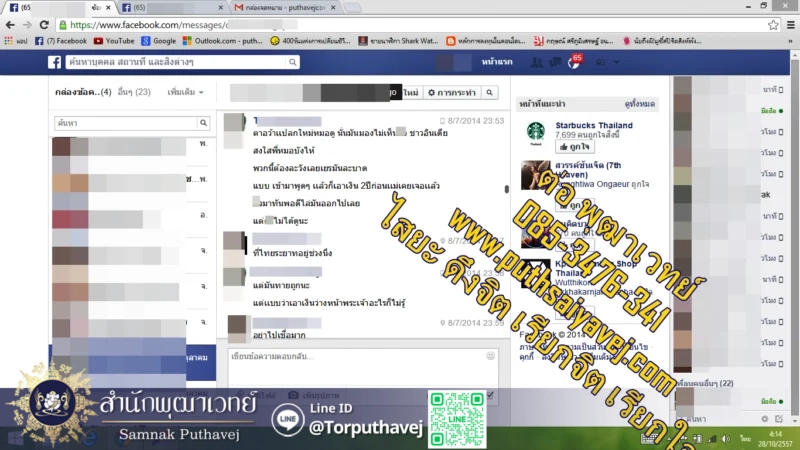
Task: Click the หน้าแรก home link in the header
Action: [497, 62]
